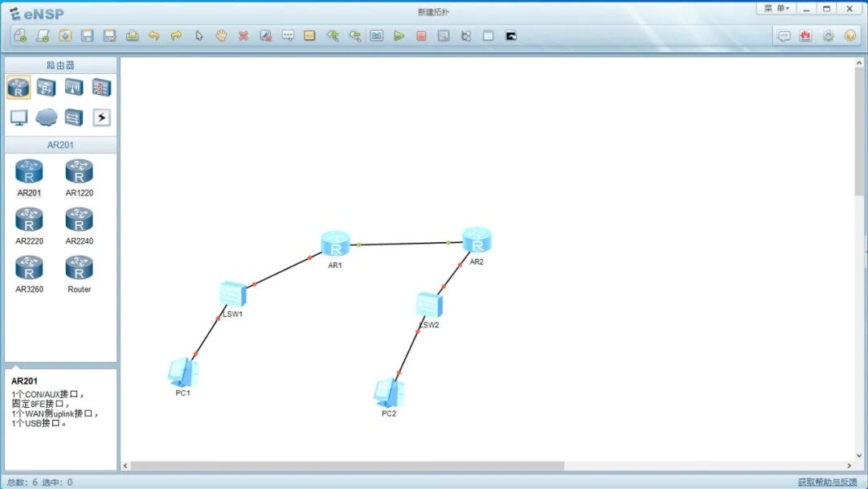
Task: Click the new lab topology icon
Action: tap(43, 36)
